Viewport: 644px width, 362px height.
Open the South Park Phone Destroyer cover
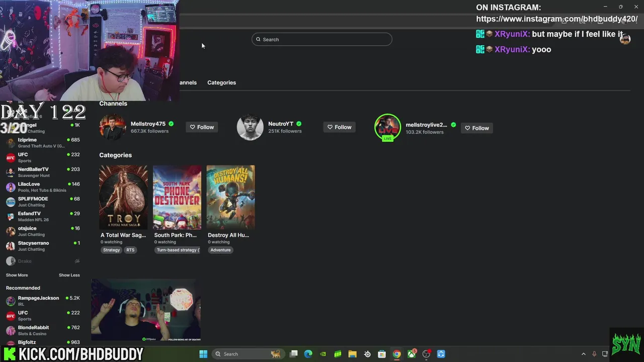pos(177,197)
